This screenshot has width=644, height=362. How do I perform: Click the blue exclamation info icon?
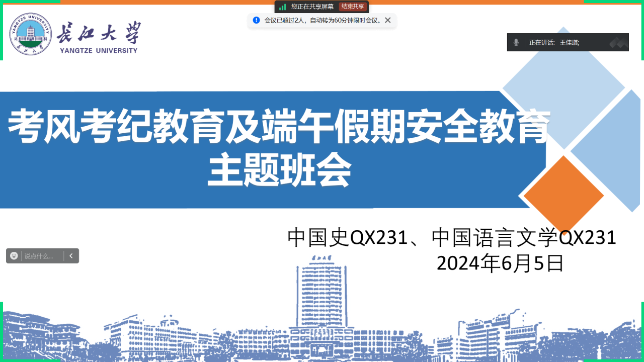pos(256,20)
